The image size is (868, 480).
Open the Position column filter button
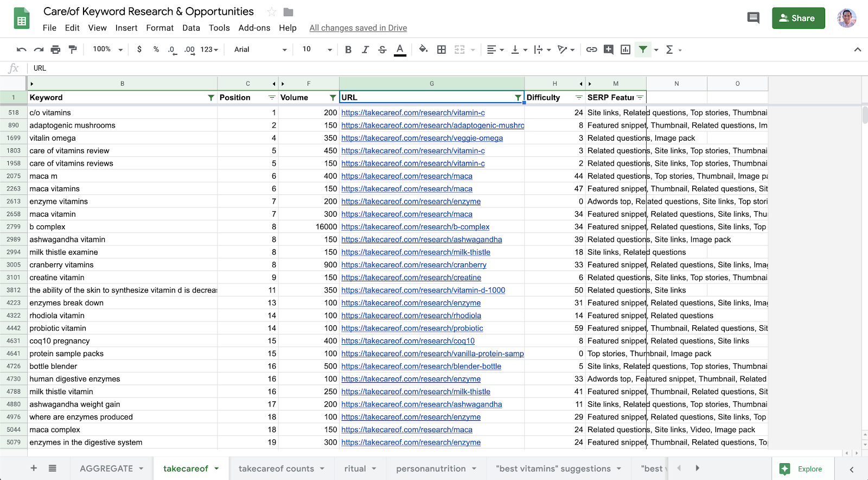tap(272, 98)
